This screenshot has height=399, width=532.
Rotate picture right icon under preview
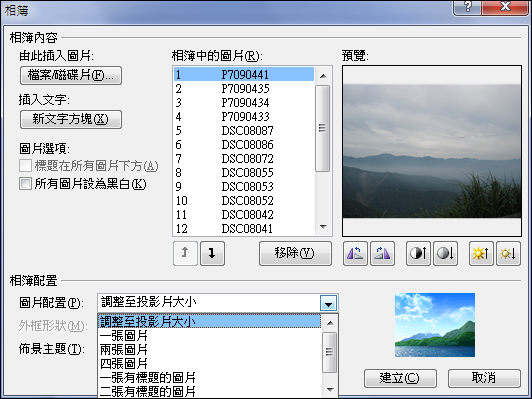pos(382,253)
